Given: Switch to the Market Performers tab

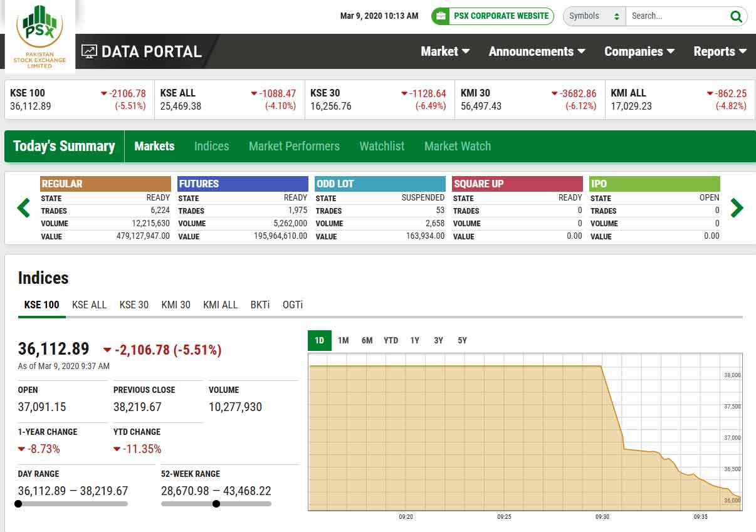Looking at the screenshot, I should pyautogui.click(x=294, y=146).
